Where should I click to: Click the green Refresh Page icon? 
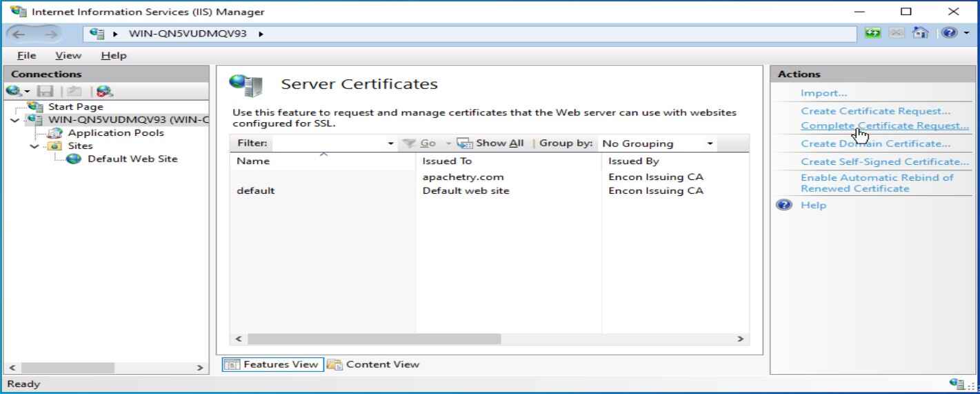874,33
